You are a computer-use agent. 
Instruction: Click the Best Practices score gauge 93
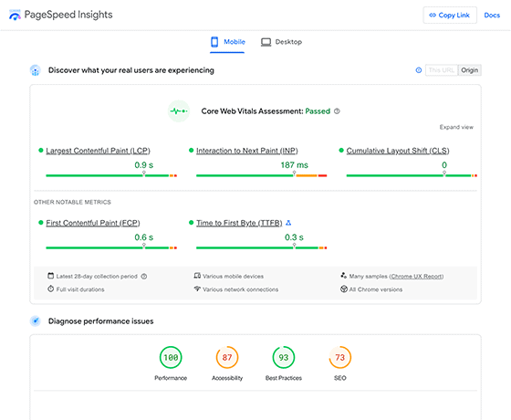(284, 357)
